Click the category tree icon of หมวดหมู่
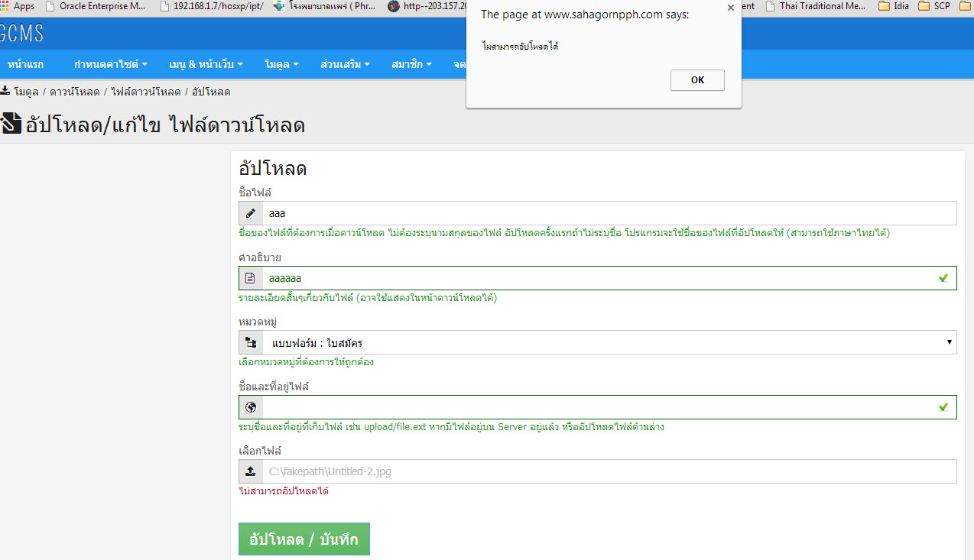974x560 pixels. 250,342
